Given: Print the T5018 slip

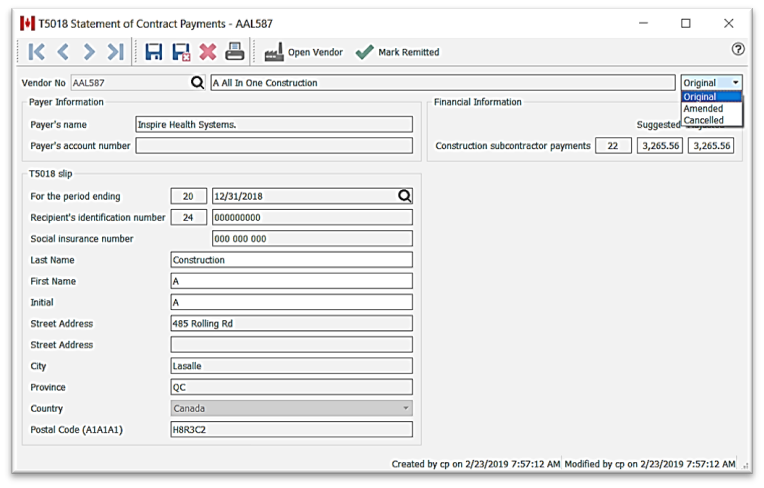Looking at the screenshot, I should pyautogui.click(x=235, y=51).
